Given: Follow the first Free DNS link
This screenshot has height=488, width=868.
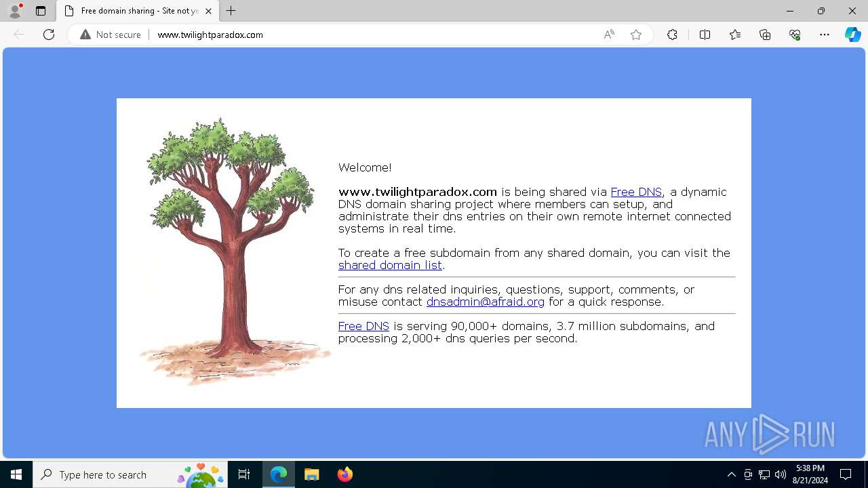Looking at the screenshot, I should click(636, 192).
